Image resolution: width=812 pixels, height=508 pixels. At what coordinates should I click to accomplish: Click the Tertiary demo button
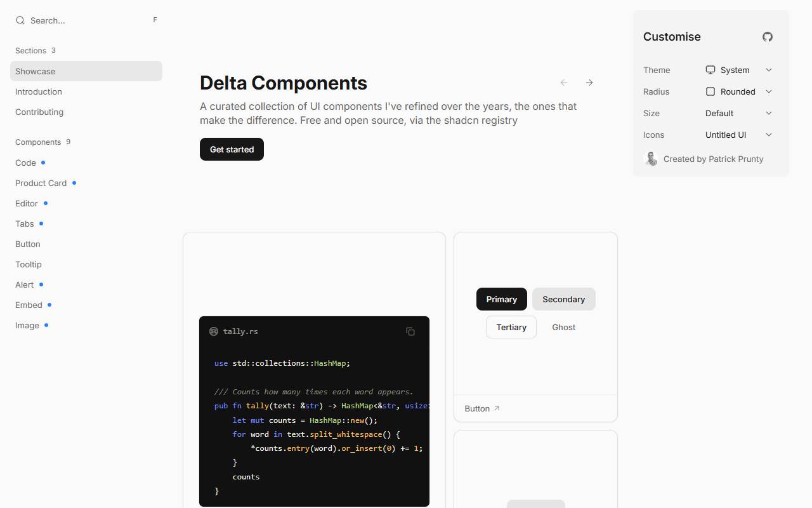[x=511, y=327]
